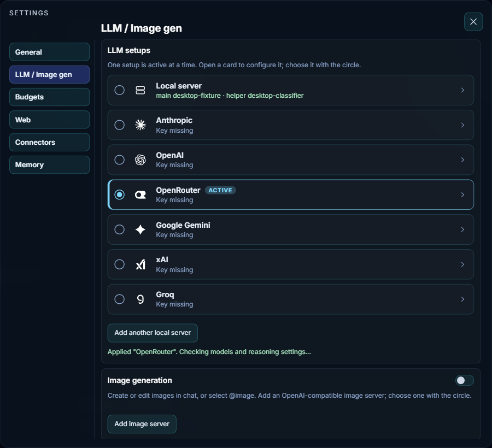Click the Google Gemini sparkle icon

tap(140, 229)
